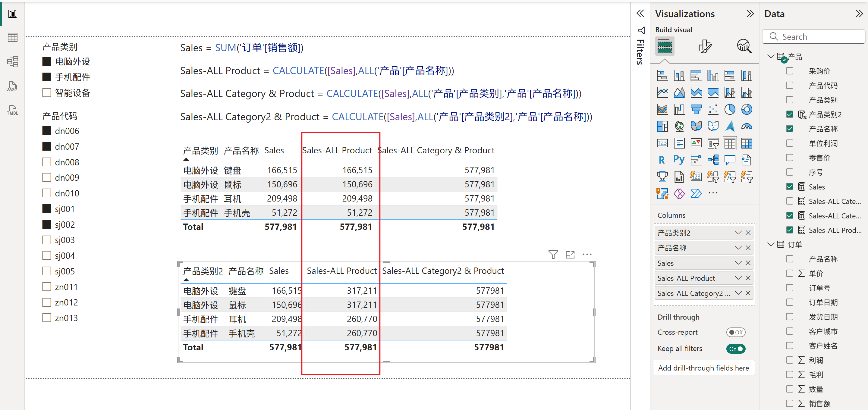Collapse the Visualizations pane
This screenshot has height=410, width=868.
[750, 14]
